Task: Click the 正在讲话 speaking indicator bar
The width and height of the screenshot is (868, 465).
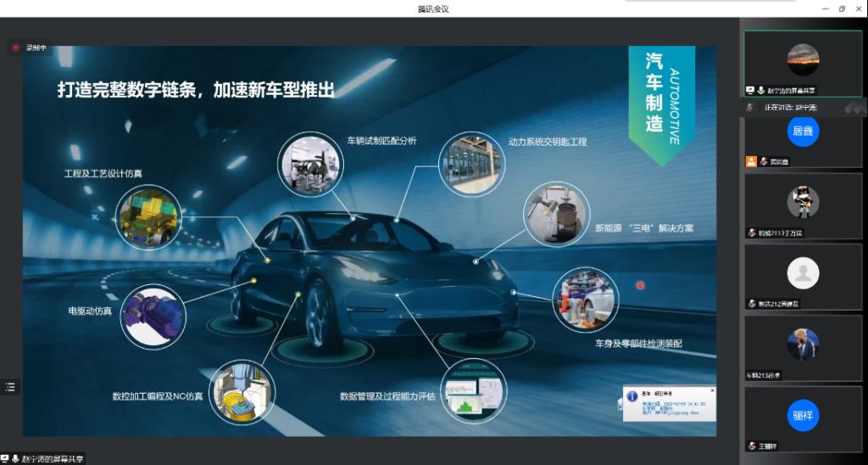Action: pyautogui.click(x=793, y=108)
